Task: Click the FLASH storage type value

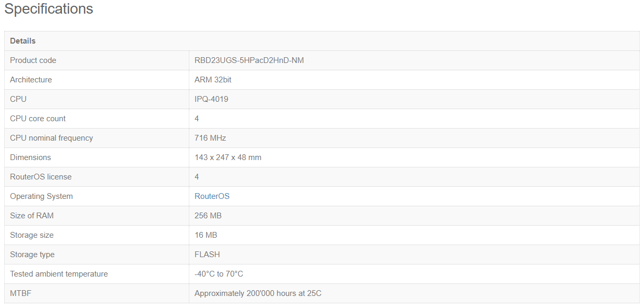Action: click(x=207, y=255)
